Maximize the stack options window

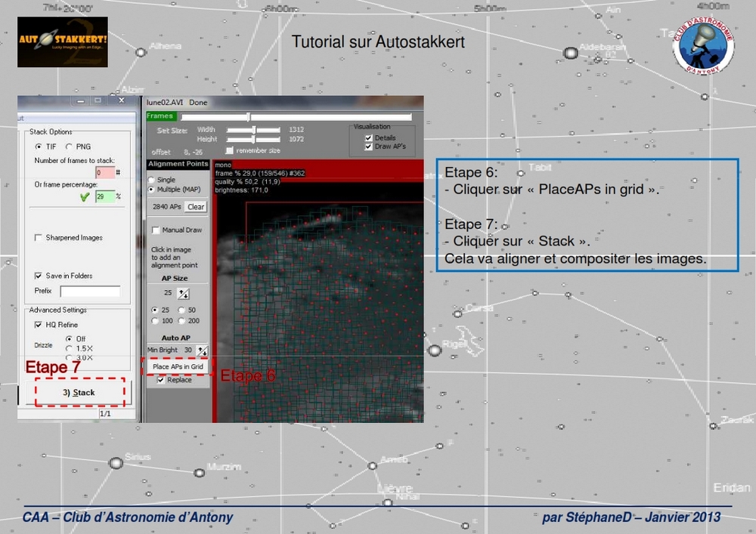(x=98, y=100)
